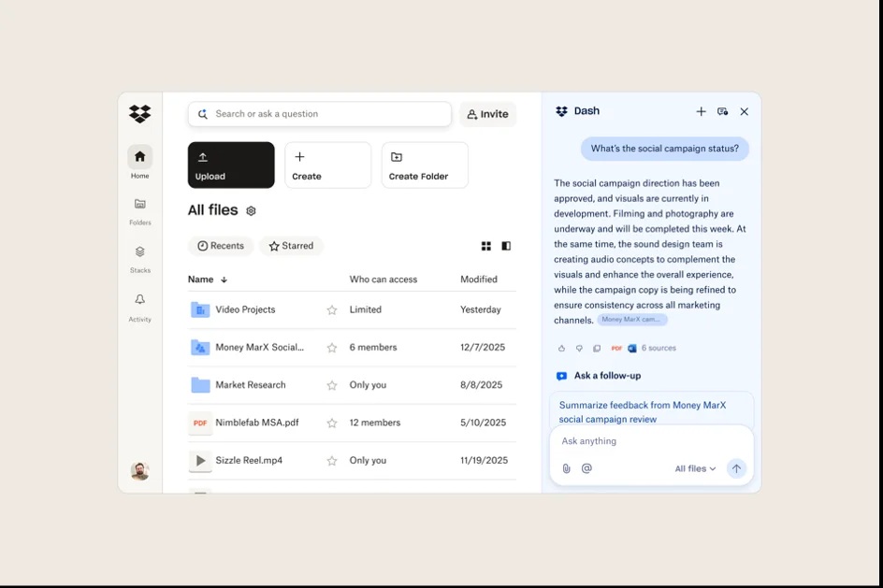The height and width of the screenshot is (588, 883).
Task: Open the Activity bell in sidebar
Action: point(139,300)
